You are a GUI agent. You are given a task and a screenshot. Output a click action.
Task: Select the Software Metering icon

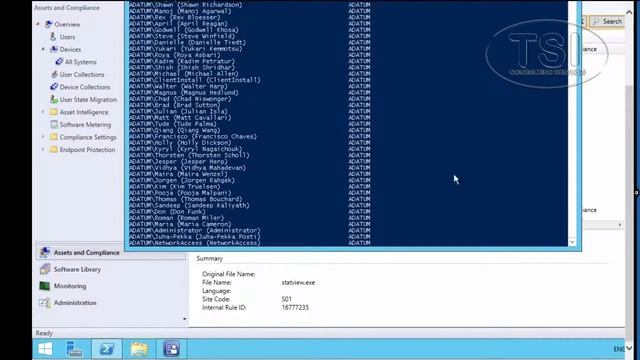54,124
